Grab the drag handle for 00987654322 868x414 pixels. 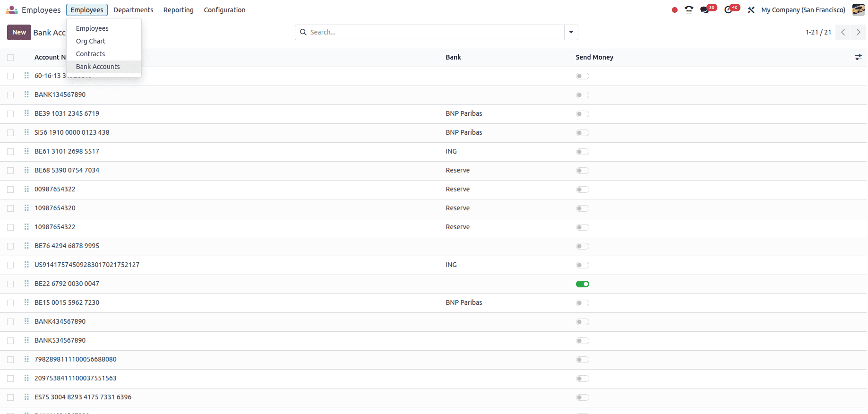coord(26,189)
